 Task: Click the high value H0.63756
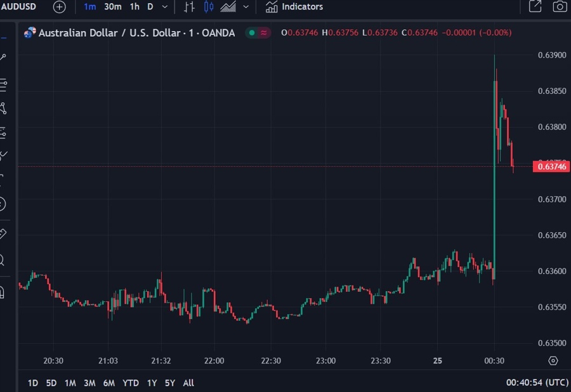pyautogui.click(x=340, y=33)
